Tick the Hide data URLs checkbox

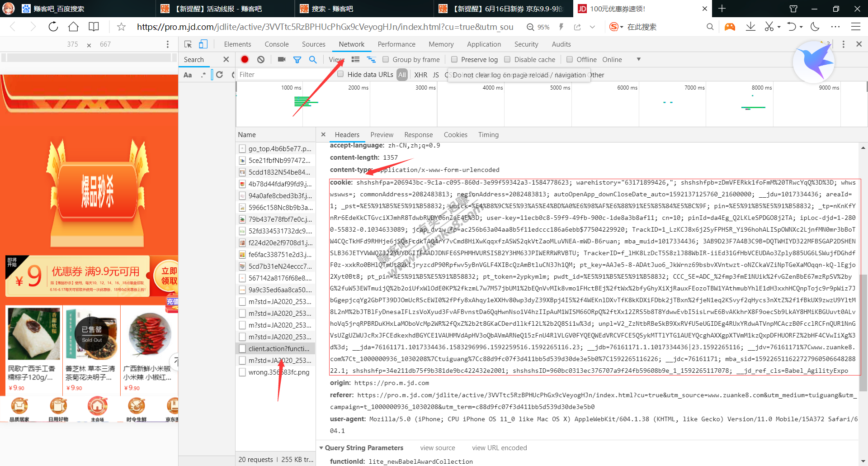pos(340,74)
